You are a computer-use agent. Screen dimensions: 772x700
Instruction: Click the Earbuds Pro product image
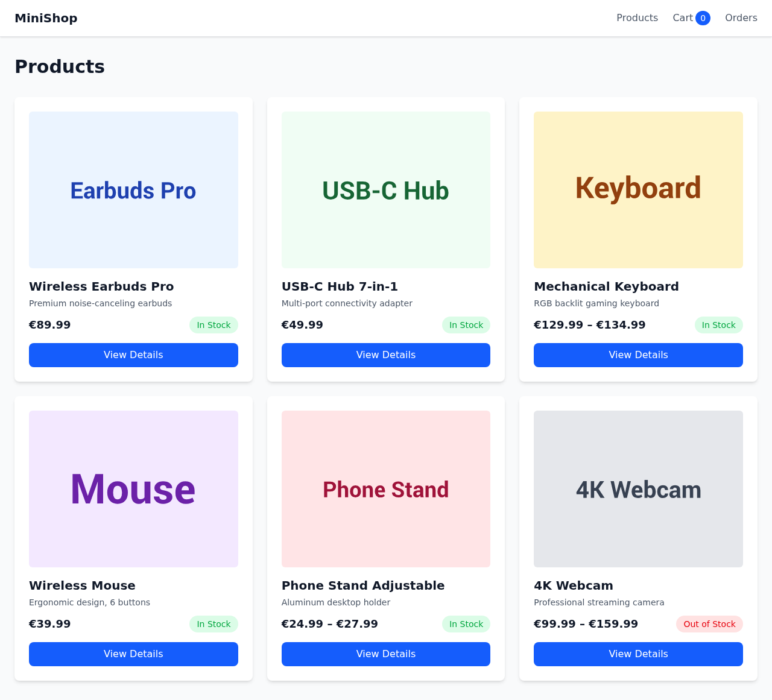[x=133, y=190]
